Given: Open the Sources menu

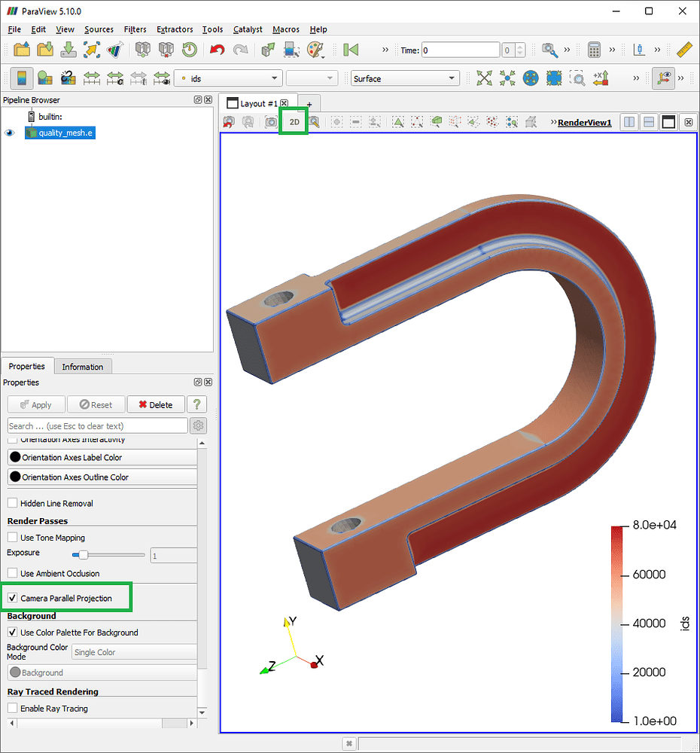Looking at the screenshot, I should point(99,29).
